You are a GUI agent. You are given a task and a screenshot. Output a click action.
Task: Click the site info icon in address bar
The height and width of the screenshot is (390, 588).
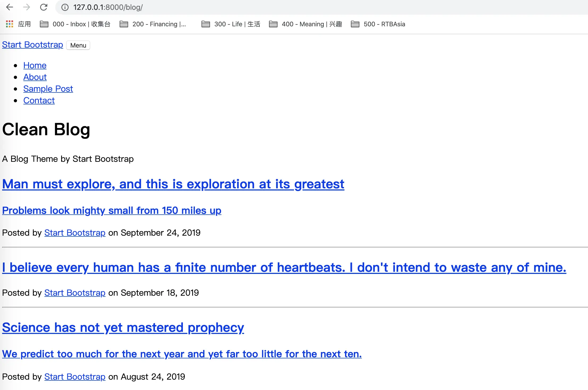point(65,7)
